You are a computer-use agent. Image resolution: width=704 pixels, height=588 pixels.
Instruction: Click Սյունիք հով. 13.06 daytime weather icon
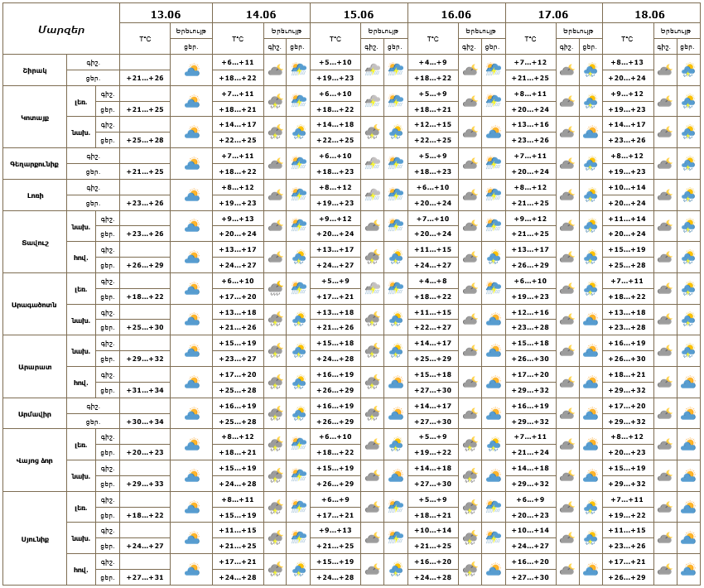(191, 570)
